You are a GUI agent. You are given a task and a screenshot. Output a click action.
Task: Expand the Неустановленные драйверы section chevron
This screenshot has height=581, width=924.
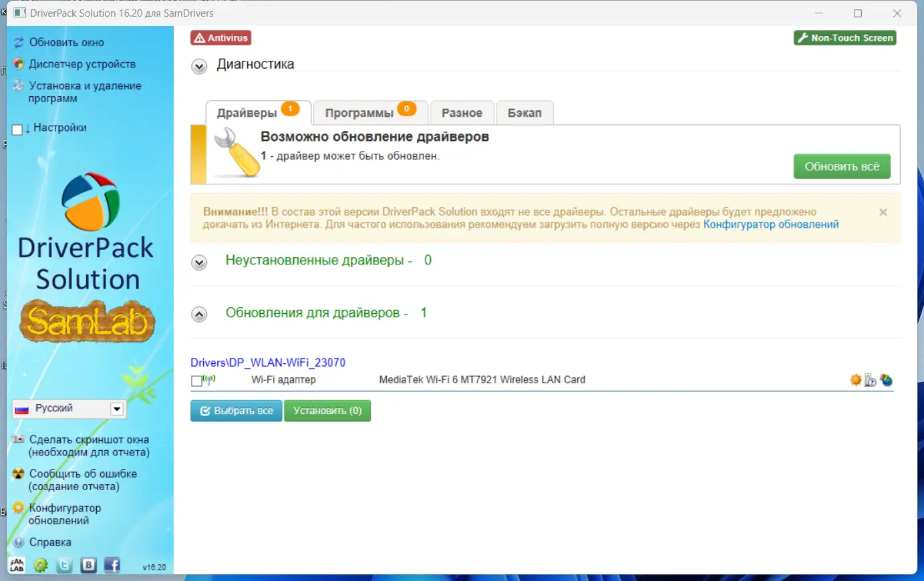pos(199,262)
